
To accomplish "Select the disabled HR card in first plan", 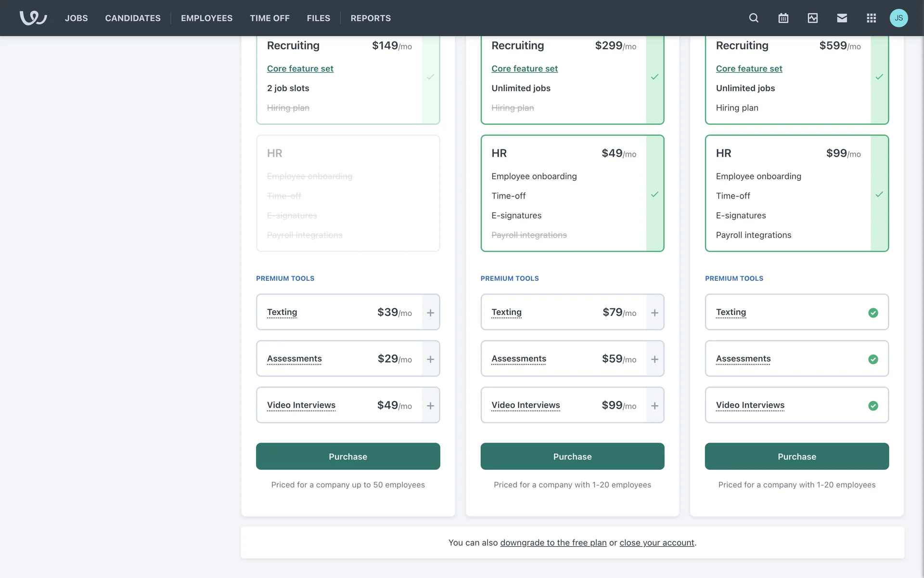I will (x=347, y=193).
